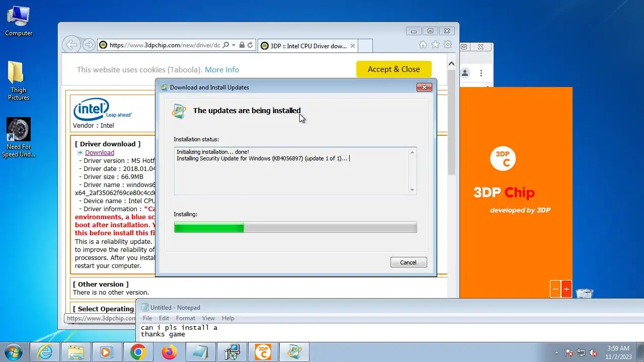This screenshot has width=644, height=362.
Task: Click the refresh icon in IE address bar
Action: click(x=250, y=45)
